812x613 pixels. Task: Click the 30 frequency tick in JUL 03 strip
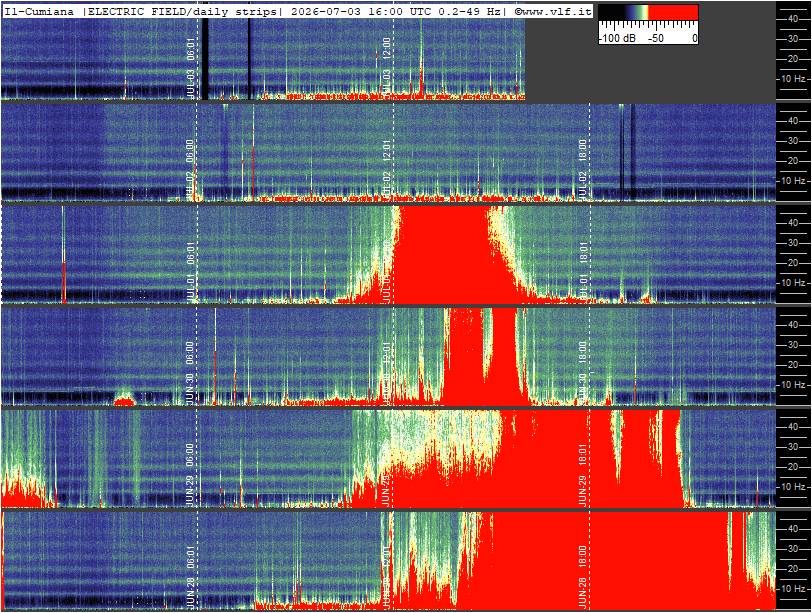pos(792,39)
